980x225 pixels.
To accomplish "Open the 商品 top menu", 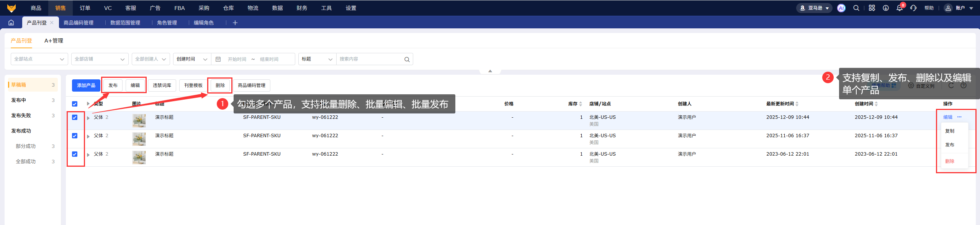I will pyautogui.click(x=36, y=8).
